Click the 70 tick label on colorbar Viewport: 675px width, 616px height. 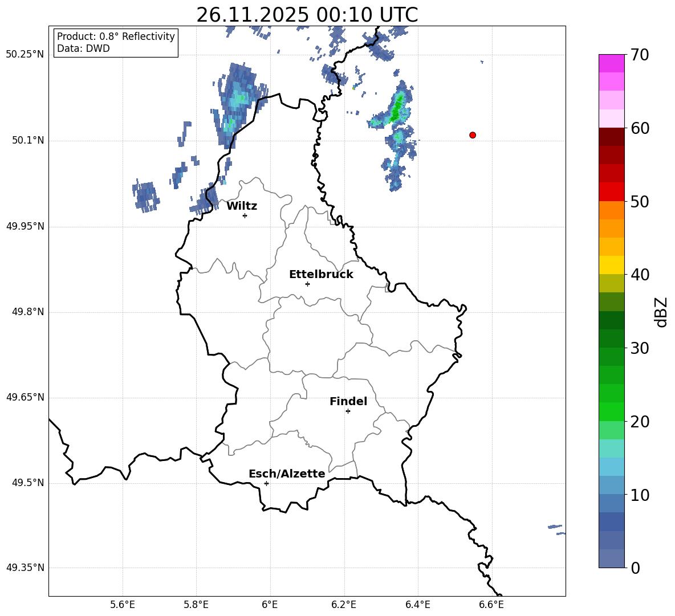640,55
